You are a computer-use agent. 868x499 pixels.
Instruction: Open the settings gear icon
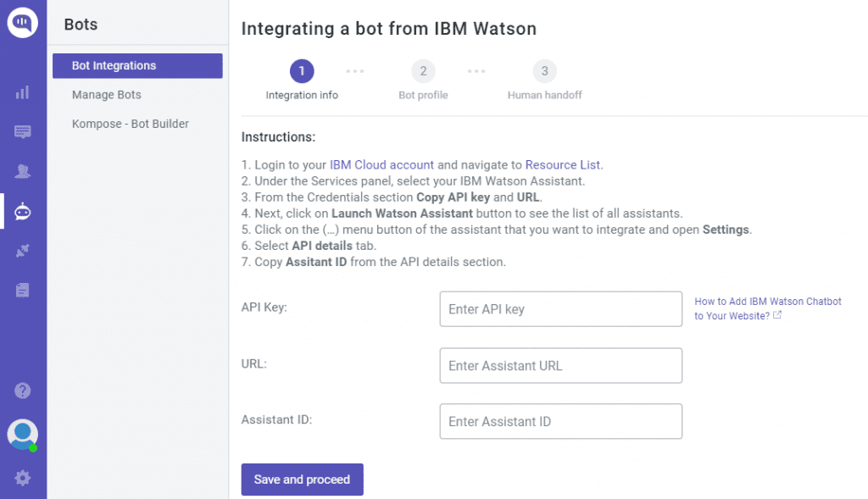23,478
